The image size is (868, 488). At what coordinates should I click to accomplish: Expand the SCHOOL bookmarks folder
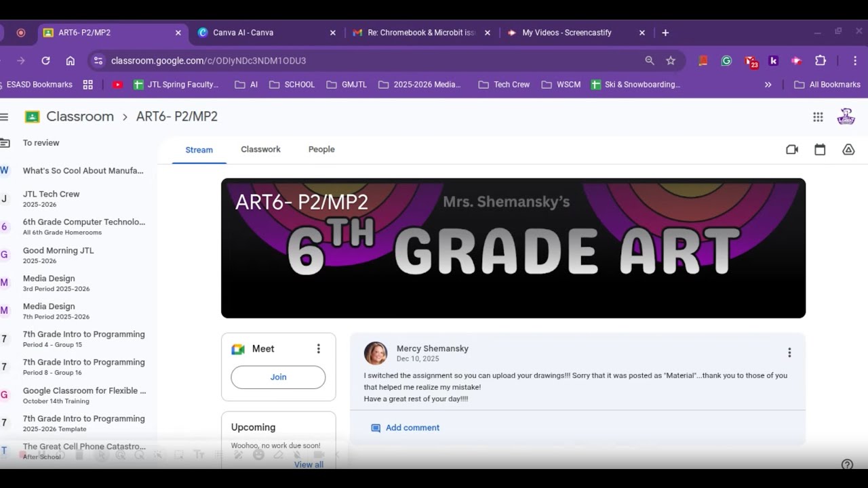pos(292,85)
